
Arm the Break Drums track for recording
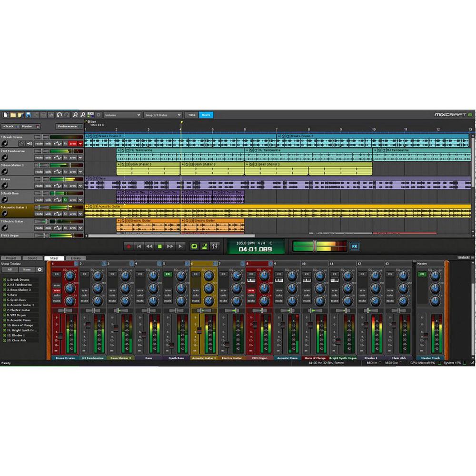coord(73,143)
